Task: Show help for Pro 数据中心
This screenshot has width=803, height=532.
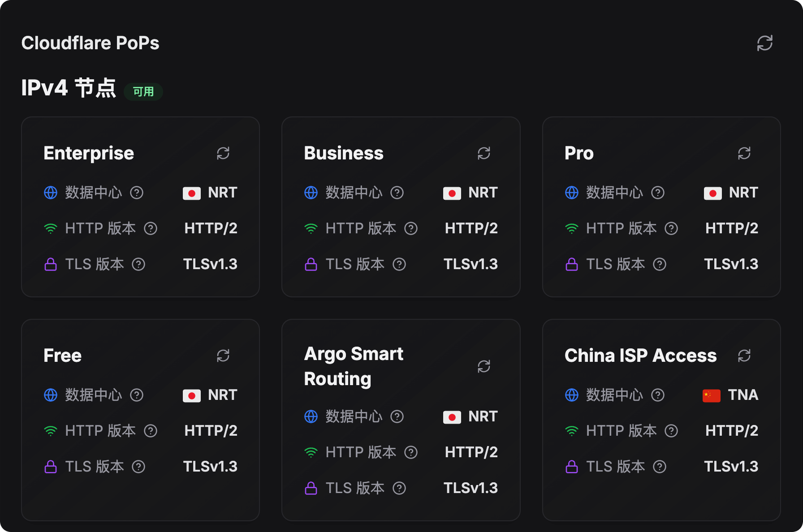Action: pos(657,193)
